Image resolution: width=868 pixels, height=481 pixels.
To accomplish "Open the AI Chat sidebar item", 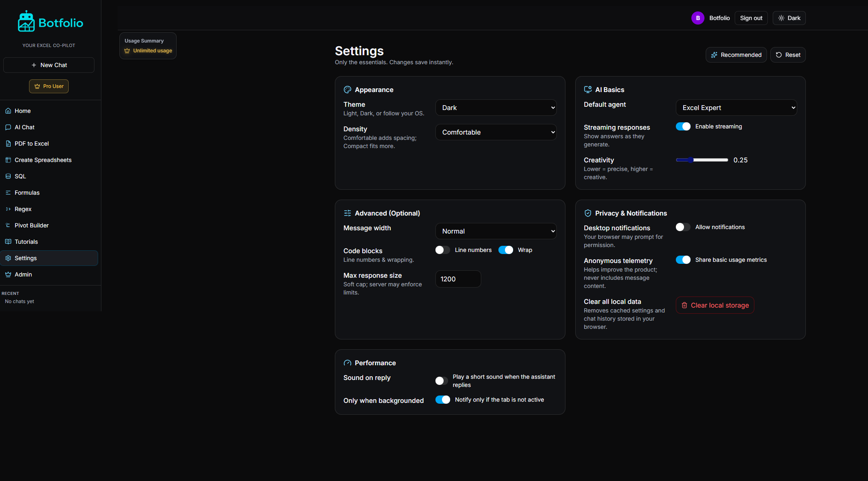I will 25,127.
